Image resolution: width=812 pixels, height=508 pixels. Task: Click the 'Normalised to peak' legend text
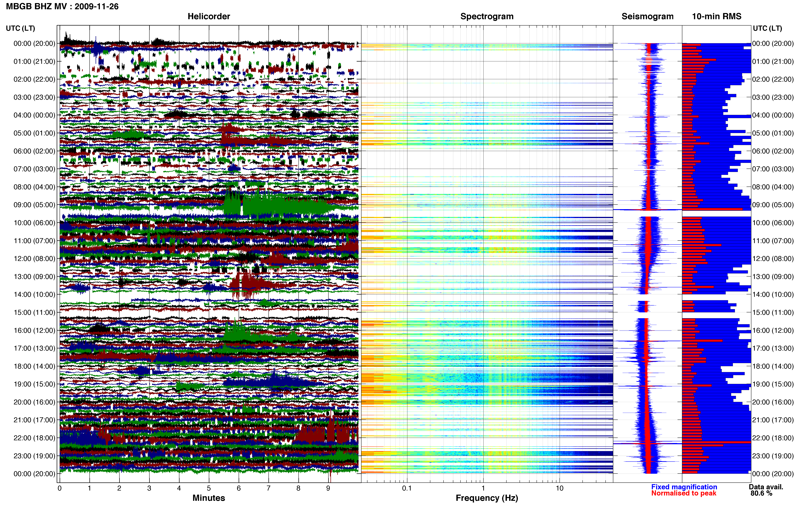(684, 493)
